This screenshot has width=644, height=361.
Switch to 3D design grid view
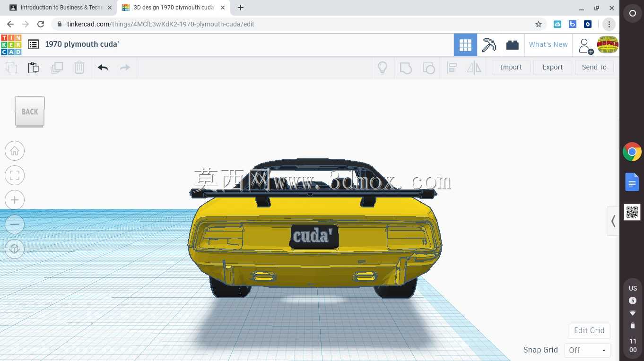point(465,45)
